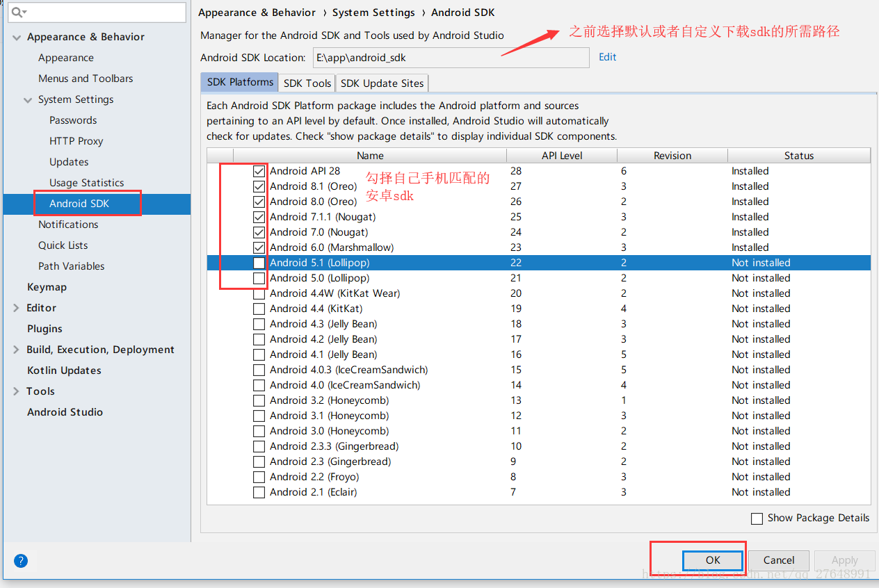This screenshot has width=879, height=588.
Task: Open Keymap settings
Action: 47,287
